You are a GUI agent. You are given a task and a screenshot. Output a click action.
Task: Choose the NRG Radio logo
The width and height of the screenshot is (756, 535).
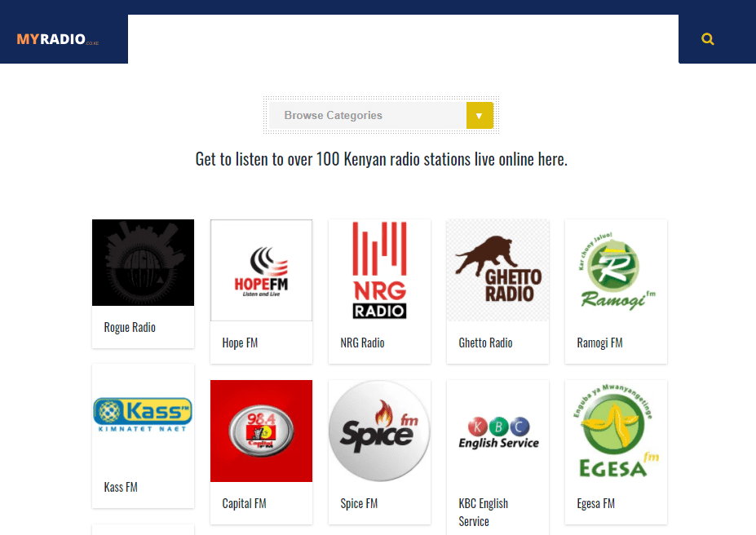tap(379, 271)
